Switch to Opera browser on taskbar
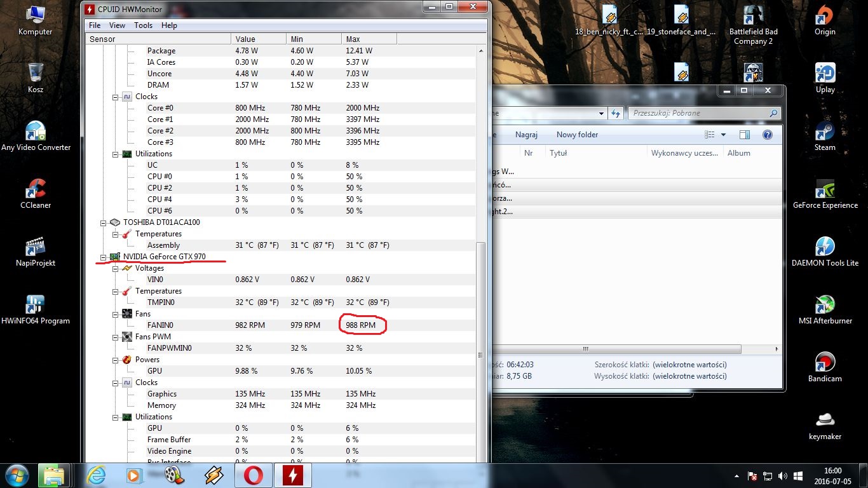The height and width of the screenshot is (488, 868). tap(253, 475)
